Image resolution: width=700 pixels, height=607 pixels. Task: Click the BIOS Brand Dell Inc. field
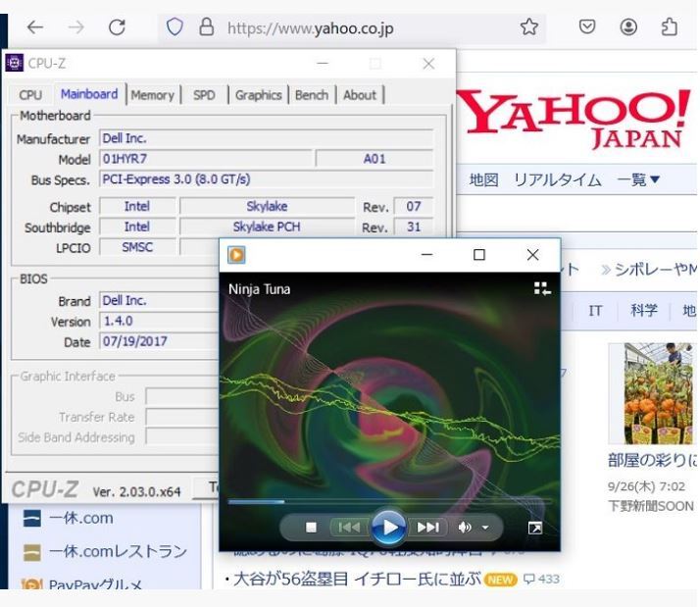(159, 301)
